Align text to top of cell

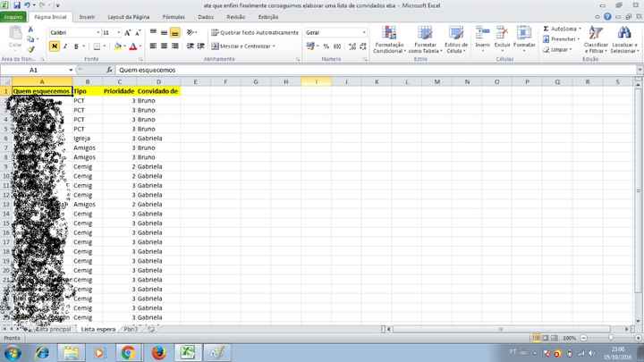pos(153,32)
